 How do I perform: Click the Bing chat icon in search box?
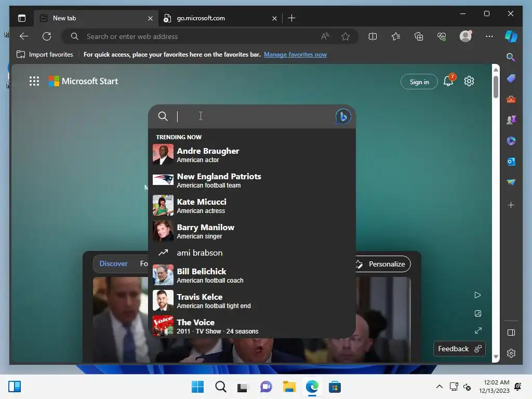pos(343,116)
